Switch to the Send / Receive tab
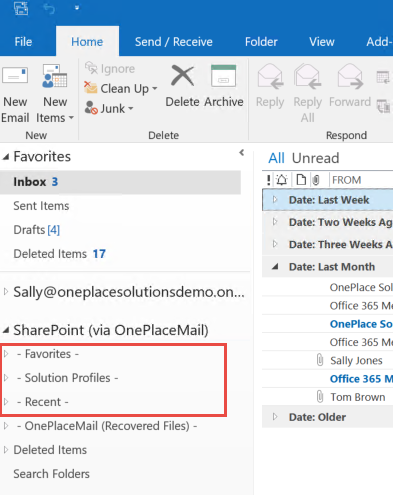 (173, 42)
